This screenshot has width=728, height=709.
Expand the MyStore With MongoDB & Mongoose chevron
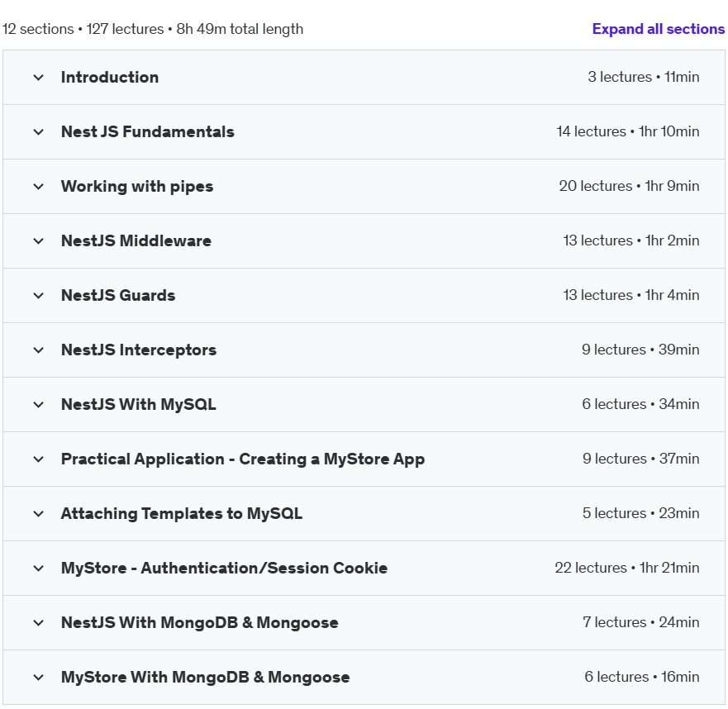39,677
